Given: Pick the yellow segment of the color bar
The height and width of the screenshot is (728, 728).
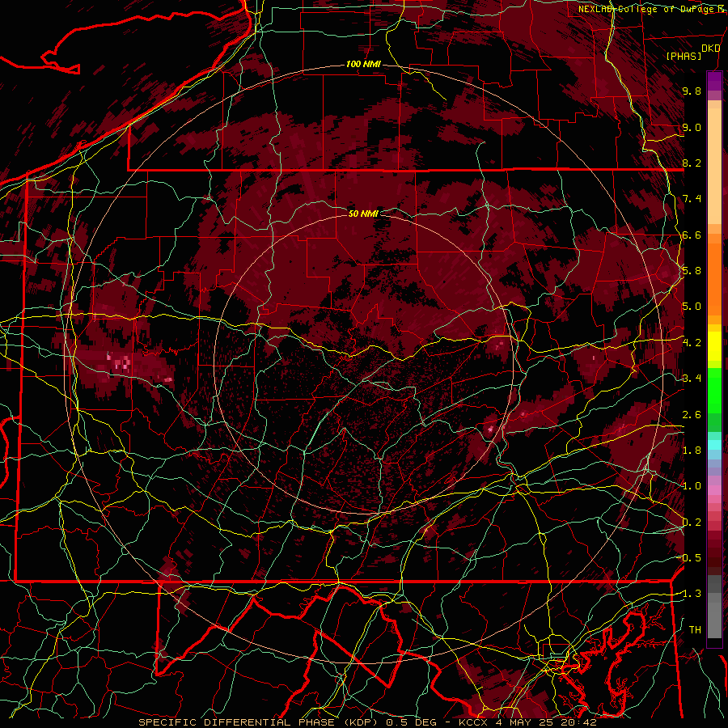Looking at the screenshot, I should pos(714,346).
